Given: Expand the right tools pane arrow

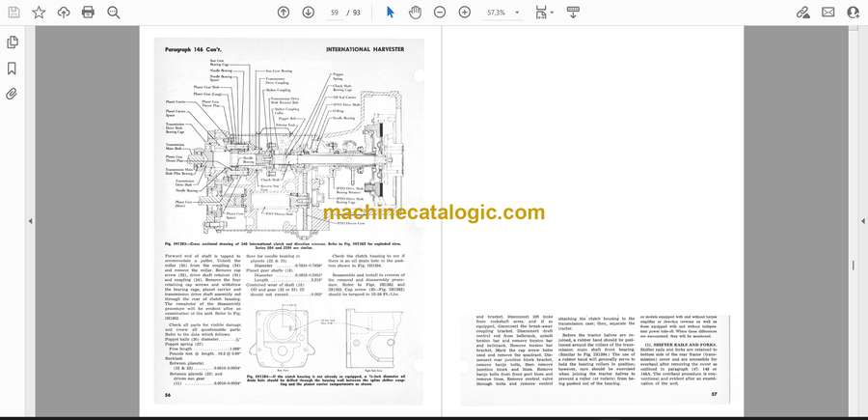Looking at the screenshot, I should (862, 221).
